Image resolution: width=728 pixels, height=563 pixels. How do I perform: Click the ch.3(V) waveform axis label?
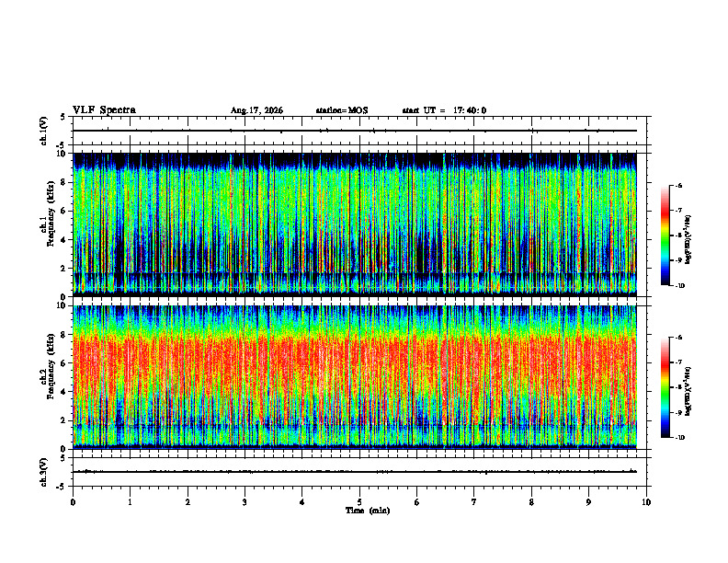44,472
